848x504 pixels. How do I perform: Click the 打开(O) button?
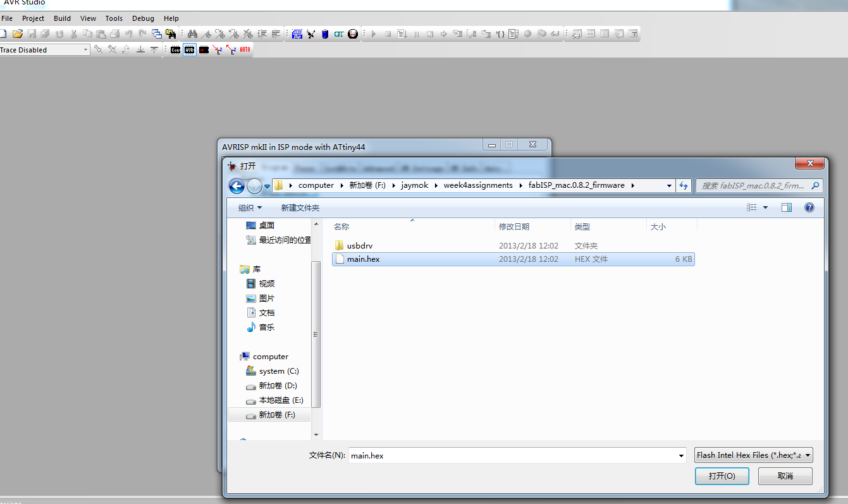pos(722,476)
